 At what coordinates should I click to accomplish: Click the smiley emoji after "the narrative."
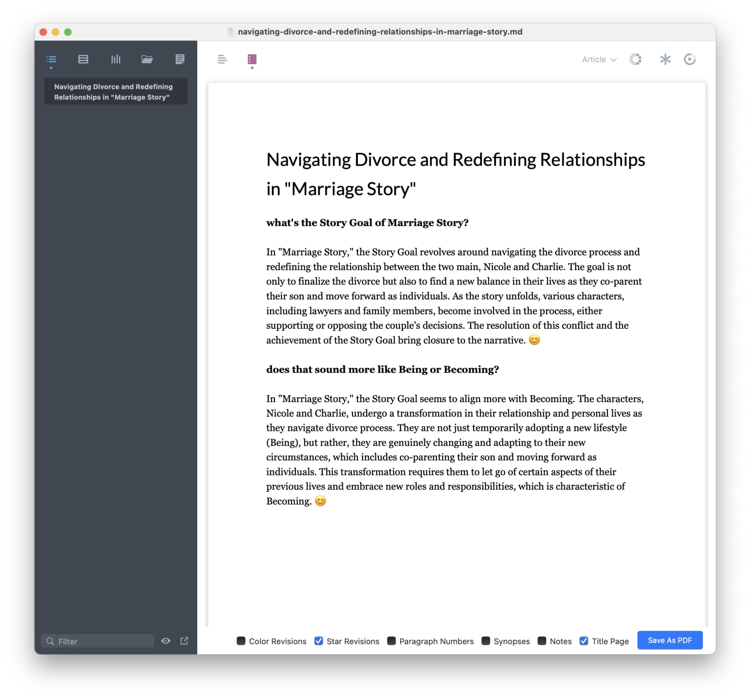pos(535,340)
